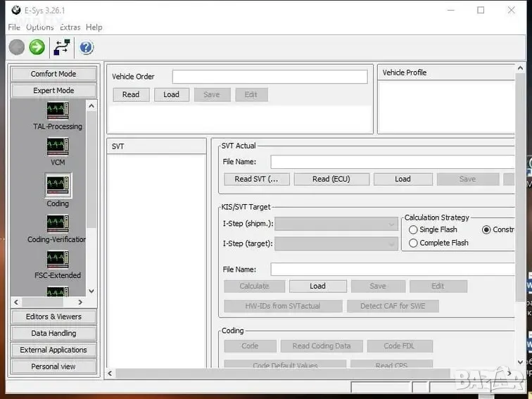Click Read Coding Data button

point(322,346)
